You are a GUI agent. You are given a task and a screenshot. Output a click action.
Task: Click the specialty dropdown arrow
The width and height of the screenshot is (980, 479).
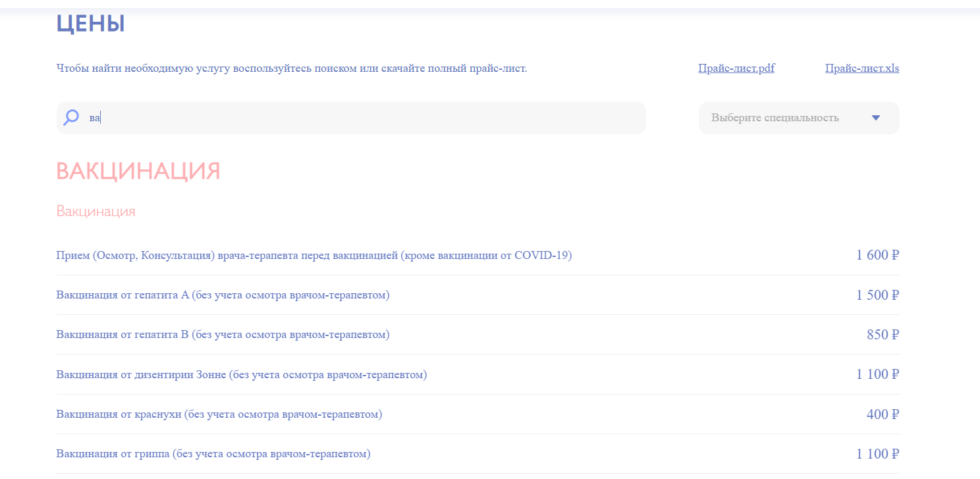coord(875,118)
